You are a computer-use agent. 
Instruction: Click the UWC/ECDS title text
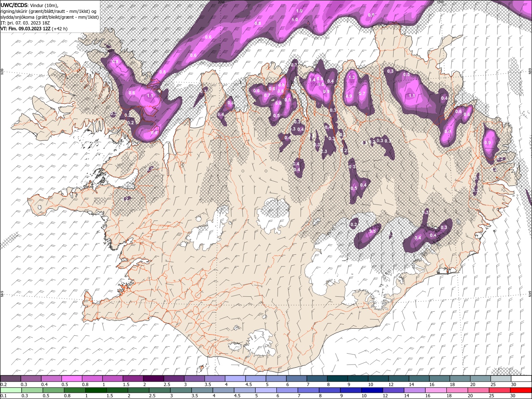(x=14, y=5)
